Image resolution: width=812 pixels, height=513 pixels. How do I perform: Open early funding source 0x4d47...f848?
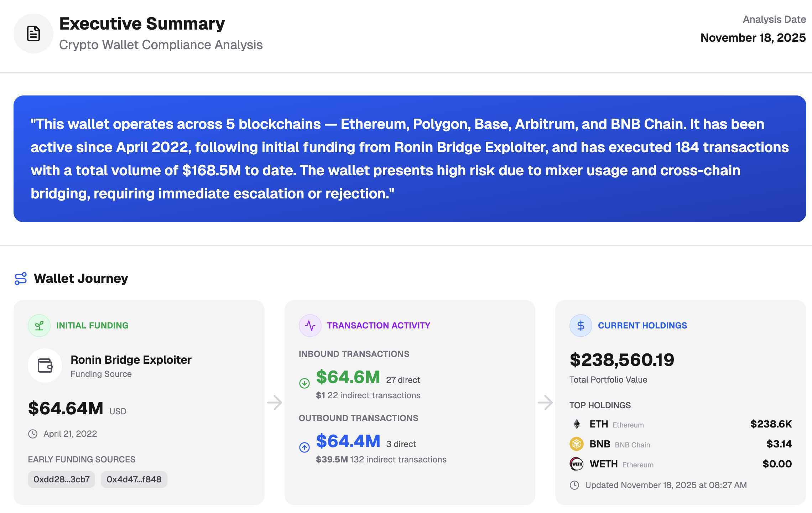coord(134,480)
